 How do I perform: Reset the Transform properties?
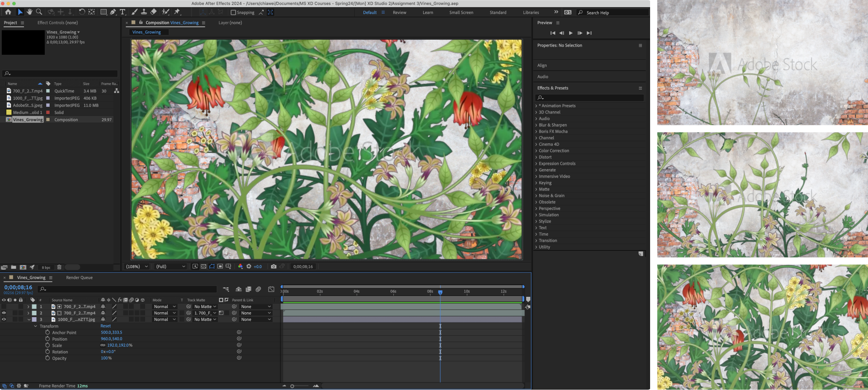pos(105,326)
